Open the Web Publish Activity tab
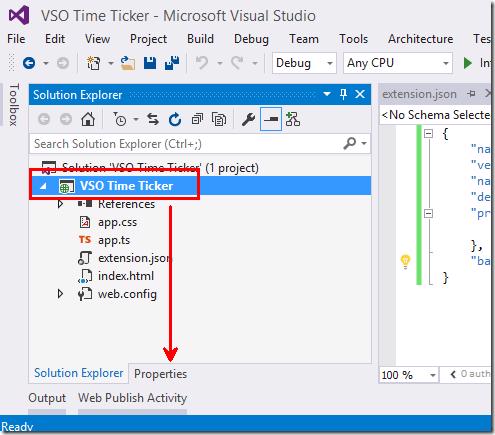Image resolution: width=495 pixels, height=435 pixels. point(132,398)
